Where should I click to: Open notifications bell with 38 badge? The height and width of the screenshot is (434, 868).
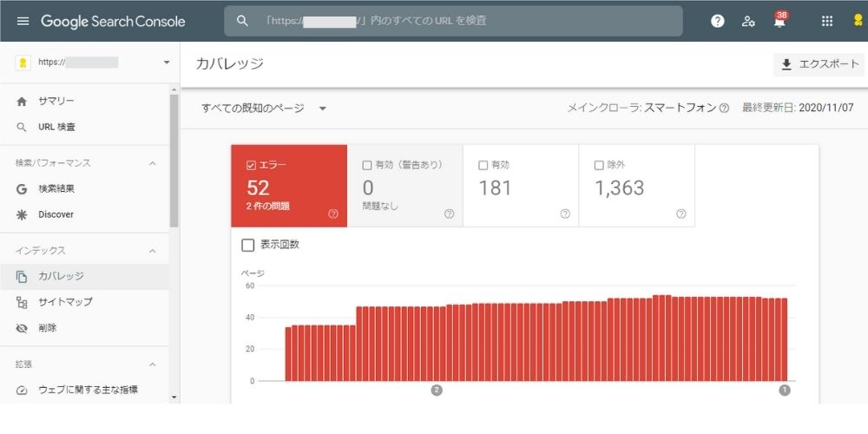pyautogui.click(x=780, y=20)
